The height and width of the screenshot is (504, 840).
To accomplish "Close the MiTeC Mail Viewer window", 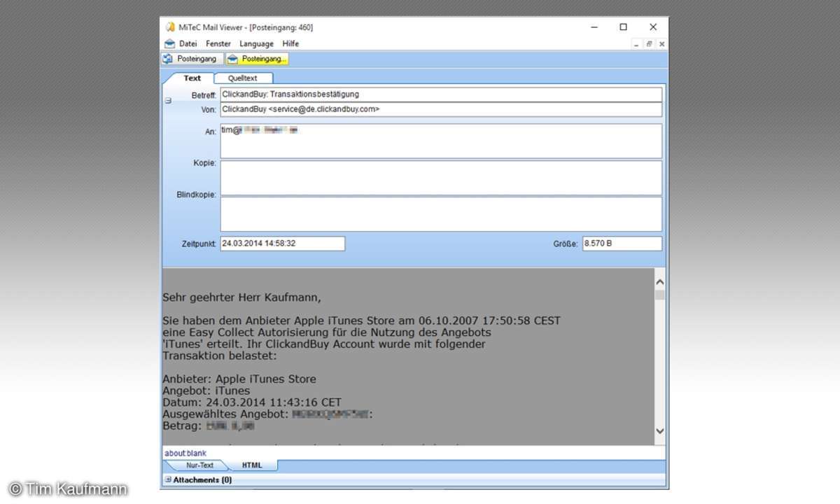I will pos(653,27).
